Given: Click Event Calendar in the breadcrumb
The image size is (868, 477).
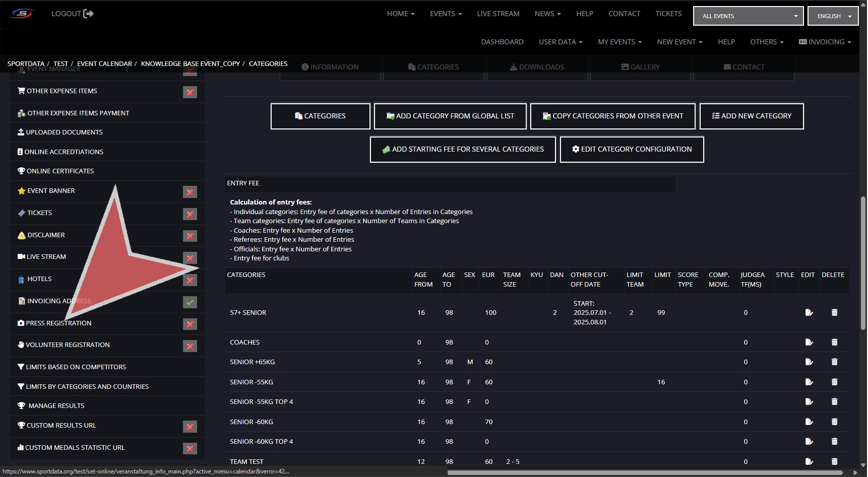Looking at the screenshot, I should click(104, 64).
